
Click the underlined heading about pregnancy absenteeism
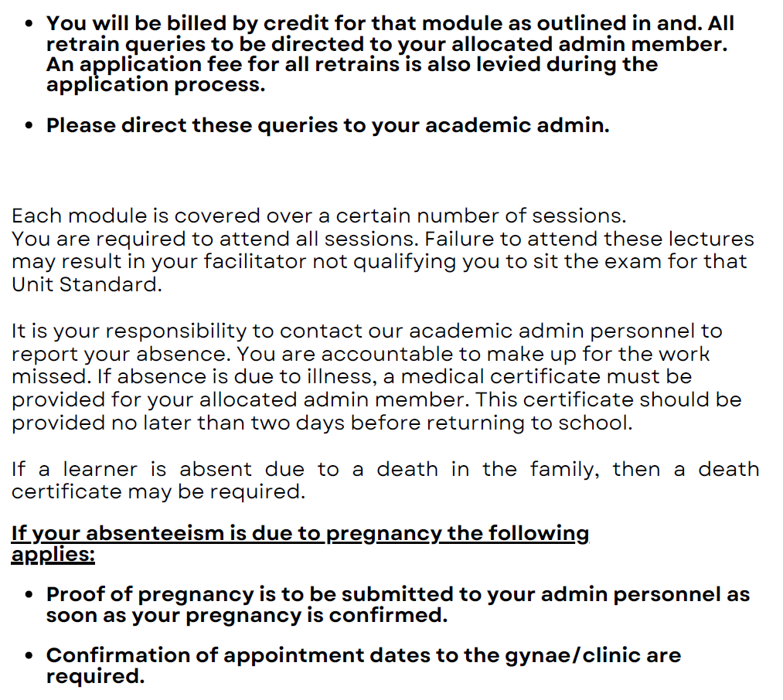pos(300,544)
